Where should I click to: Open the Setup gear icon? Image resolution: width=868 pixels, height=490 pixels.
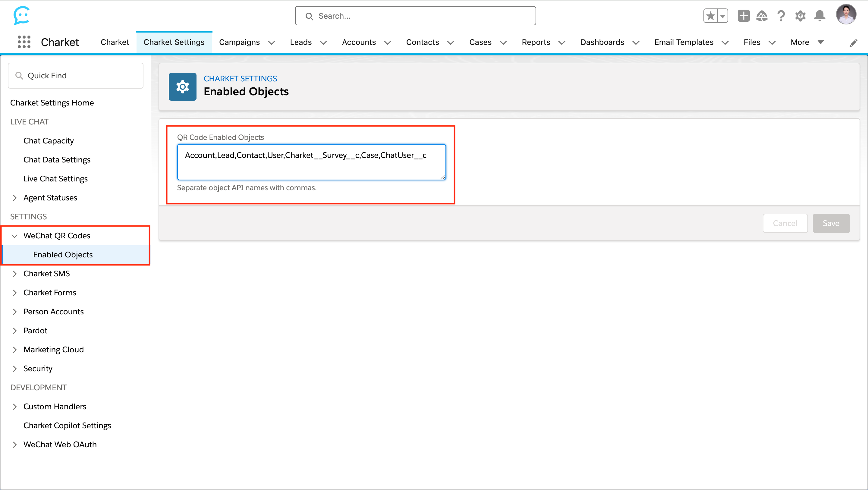[x=800, y=16]
